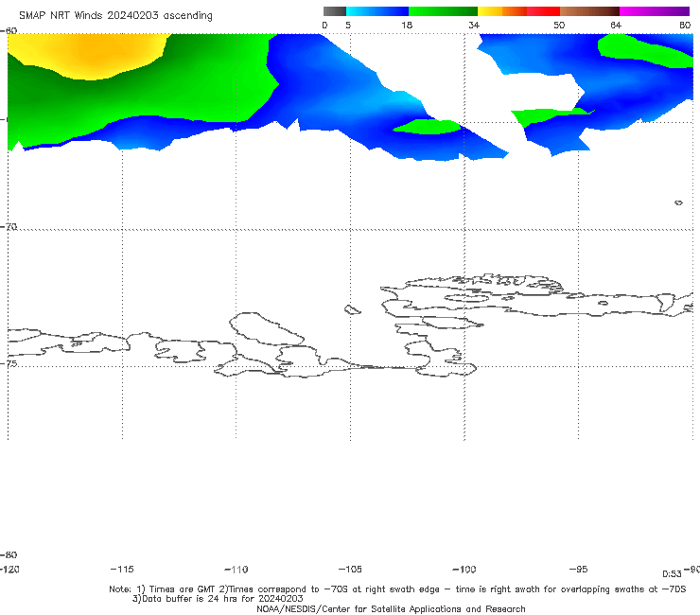This screenshot has height=615, width=700.
Task: Click the longitude label "-100"
Action: click(464, 569)
